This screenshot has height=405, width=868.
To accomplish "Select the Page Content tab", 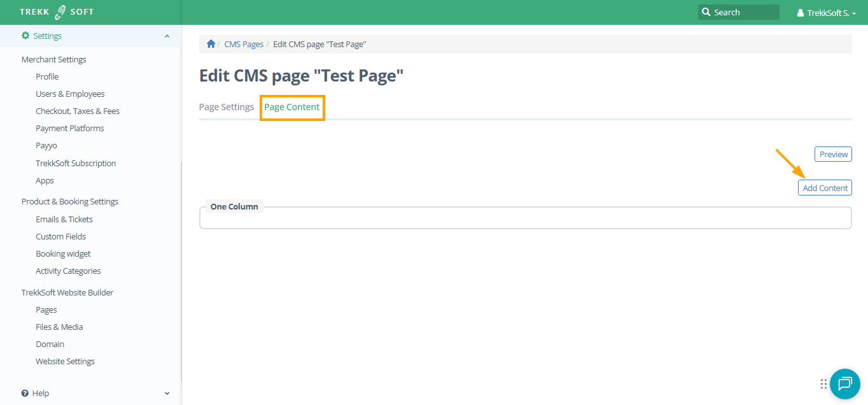I will tap(292, 107).
